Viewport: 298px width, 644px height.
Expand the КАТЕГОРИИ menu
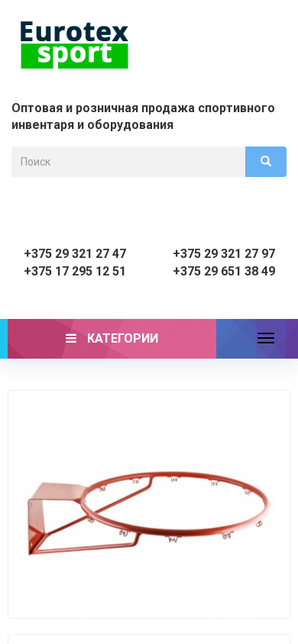112,339
